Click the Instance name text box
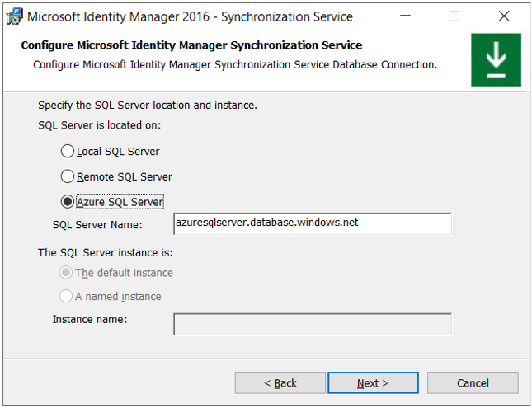This screenshot has height=408, width=532. (x=313, y=324)
